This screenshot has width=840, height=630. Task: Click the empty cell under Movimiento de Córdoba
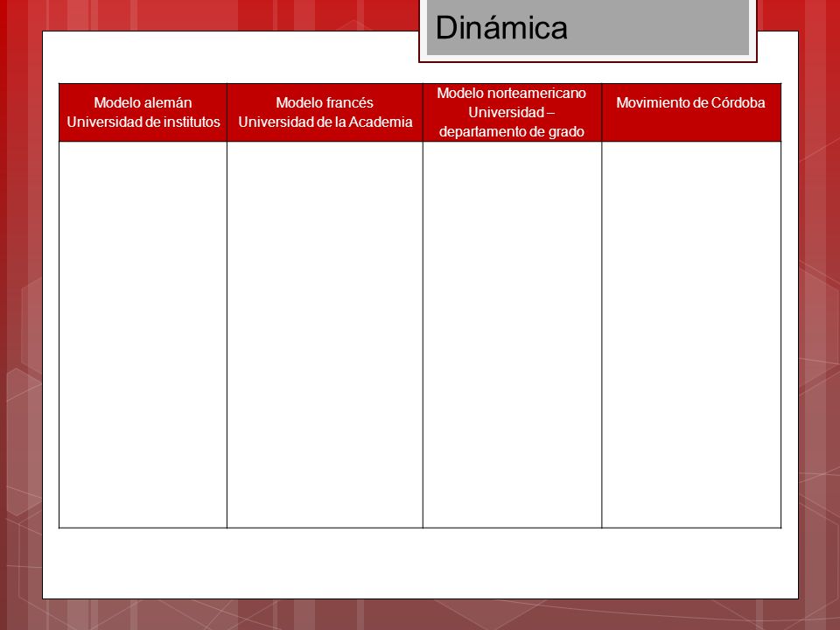(x=691, y=335)
